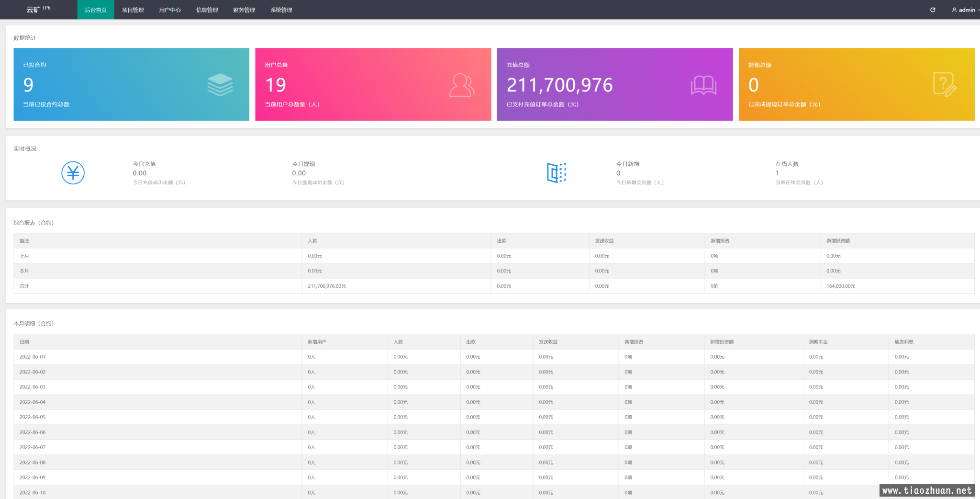Click the users icon on 用户总量 card
The width and height of the screenshot is (980, 499).
pyautogui.click(x=462, y=85)
